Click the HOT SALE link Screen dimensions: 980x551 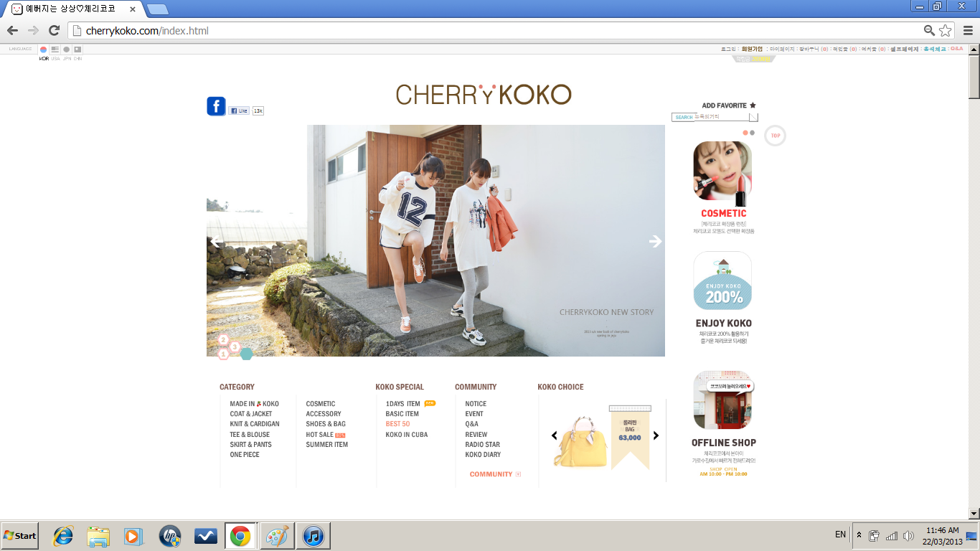[x=319, y=434]
